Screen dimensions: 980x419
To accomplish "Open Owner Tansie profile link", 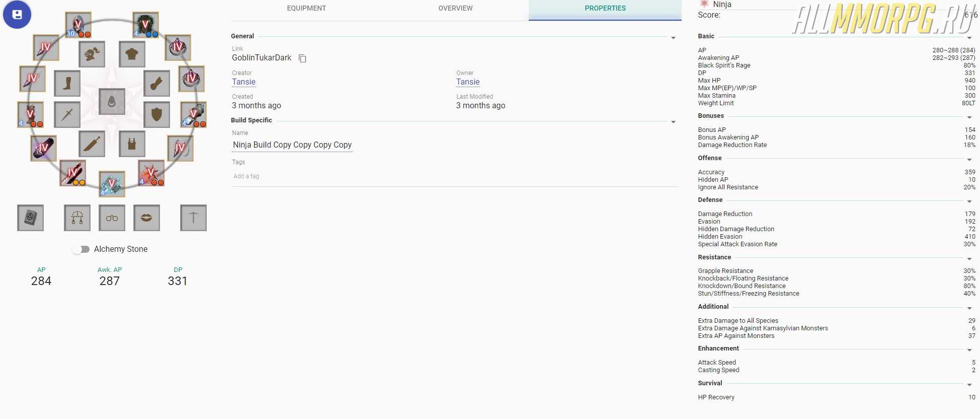I will coord(468,82).
